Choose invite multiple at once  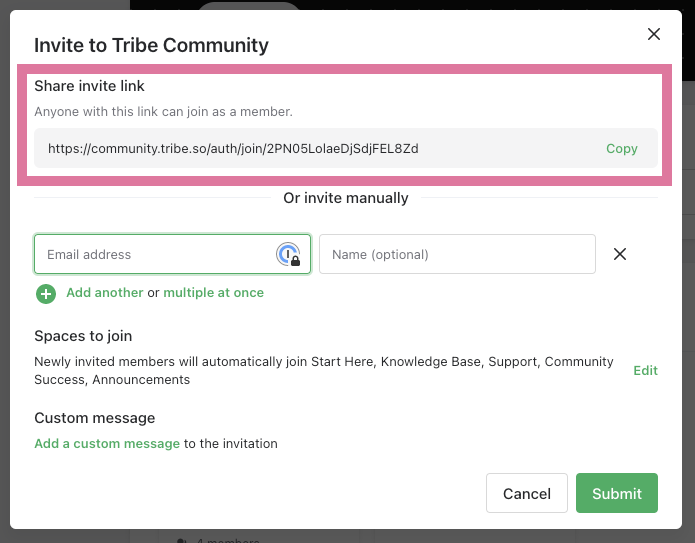[x=213, y=293]
